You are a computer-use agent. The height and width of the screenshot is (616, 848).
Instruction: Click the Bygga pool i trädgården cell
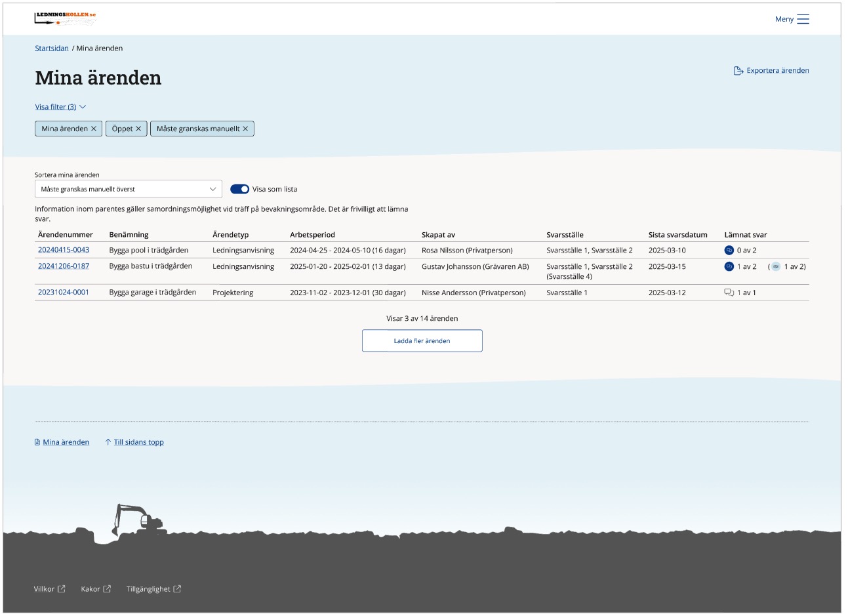pos(149,250)
